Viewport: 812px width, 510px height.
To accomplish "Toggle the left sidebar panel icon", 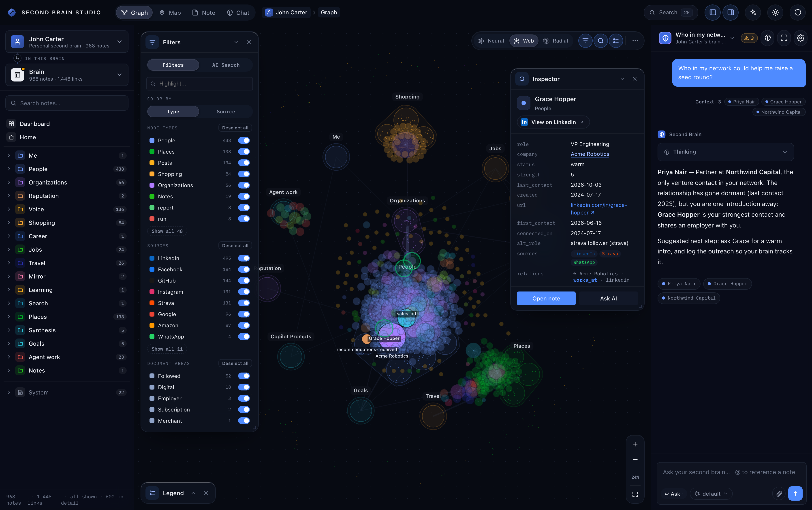I will [713, 13].
